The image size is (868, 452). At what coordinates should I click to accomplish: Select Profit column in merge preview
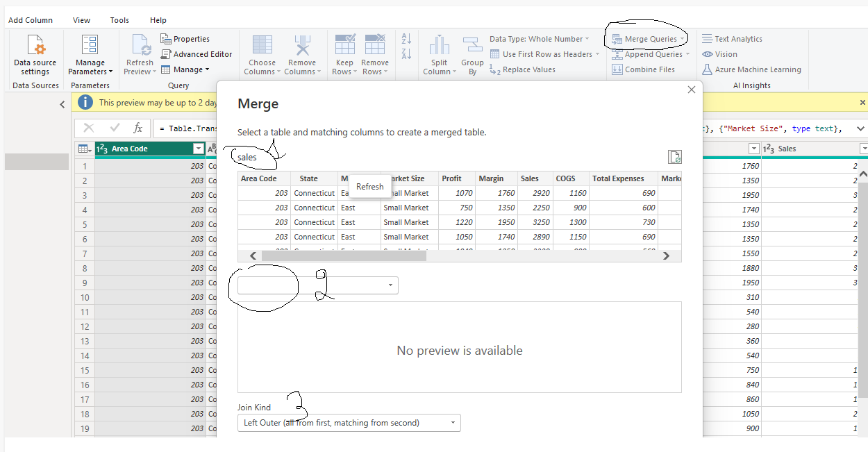tap(456, 178)
